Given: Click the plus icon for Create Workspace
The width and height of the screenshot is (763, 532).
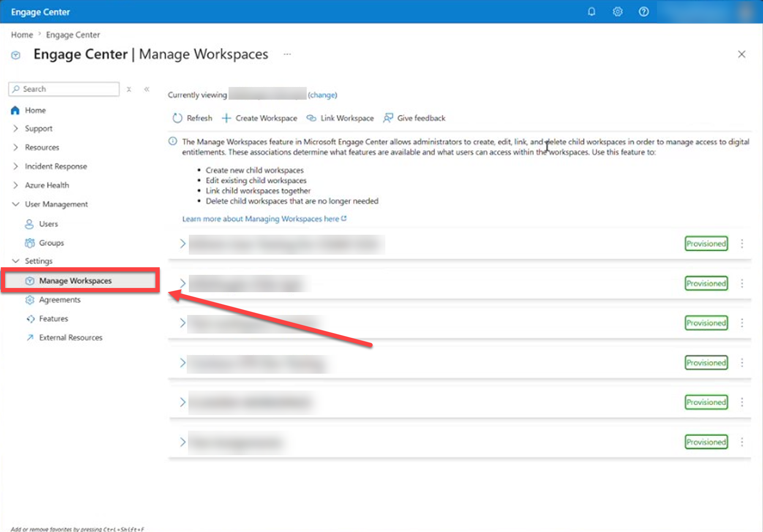Looking at the screenshot, I should pos(226,118).
